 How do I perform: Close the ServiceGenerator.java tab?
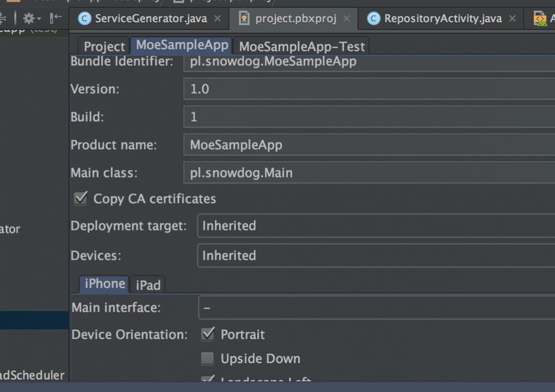click(218, 19)
